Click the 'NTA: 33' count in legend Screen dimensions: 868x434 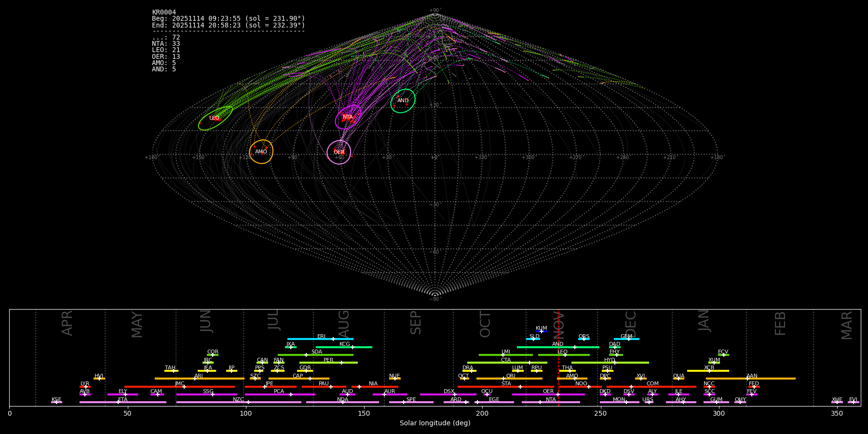click(x=166, y=44)
